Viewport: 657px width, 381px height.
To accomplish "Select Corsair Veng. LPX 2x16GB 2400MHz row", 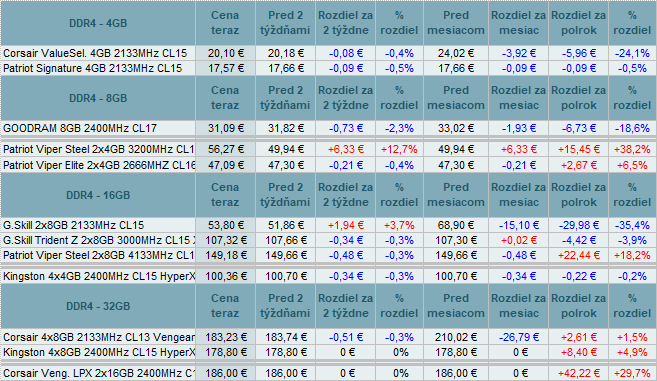I will [328, 373].
